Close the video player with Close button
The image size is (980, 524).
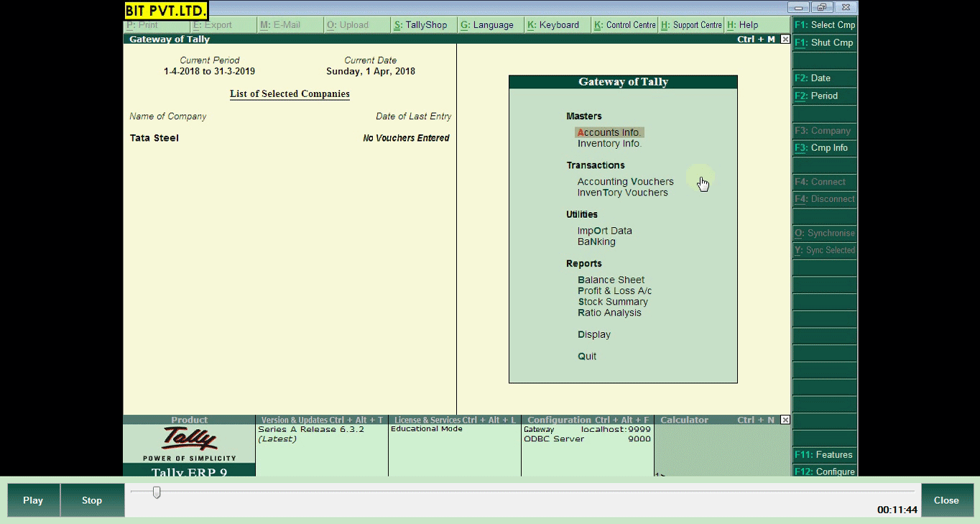click(946, 500)
